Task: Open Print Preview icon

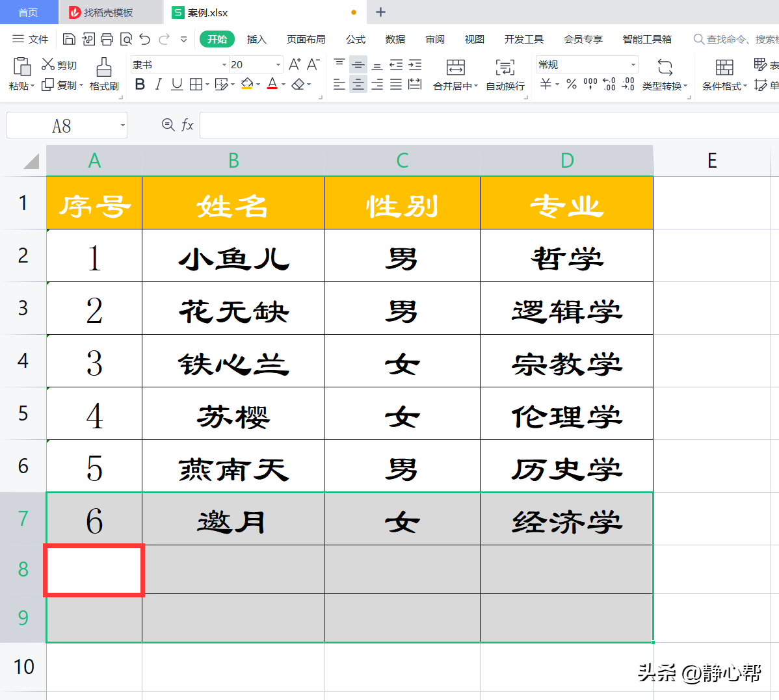Action: [126, 39]
